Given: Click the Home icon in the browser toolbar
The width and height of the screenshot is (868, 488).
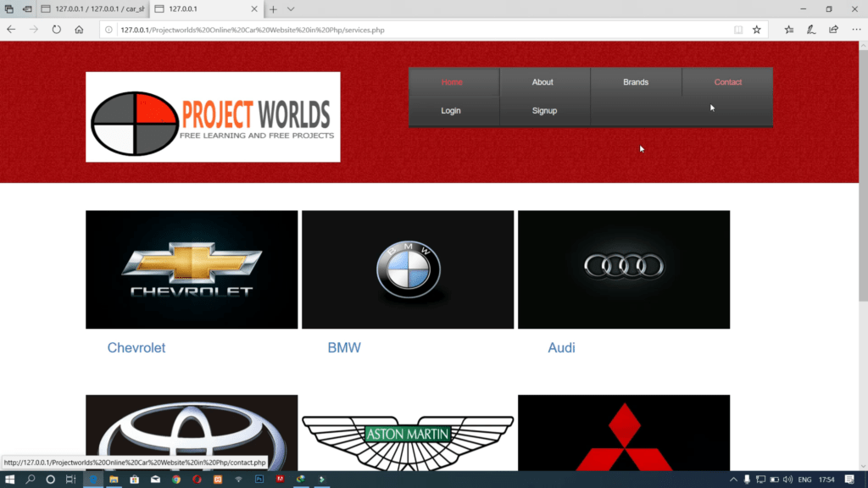Looking at the screenshot, I should tap(79, 28).
